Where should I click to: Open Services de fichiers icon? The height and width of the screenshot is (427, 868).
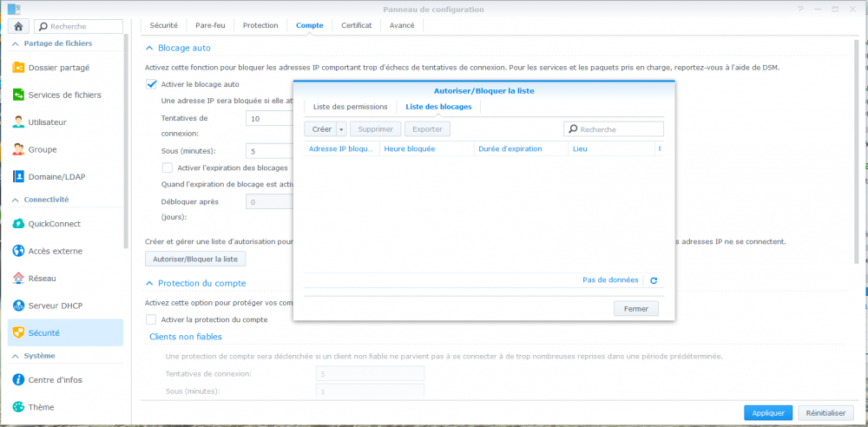[18, 95]
